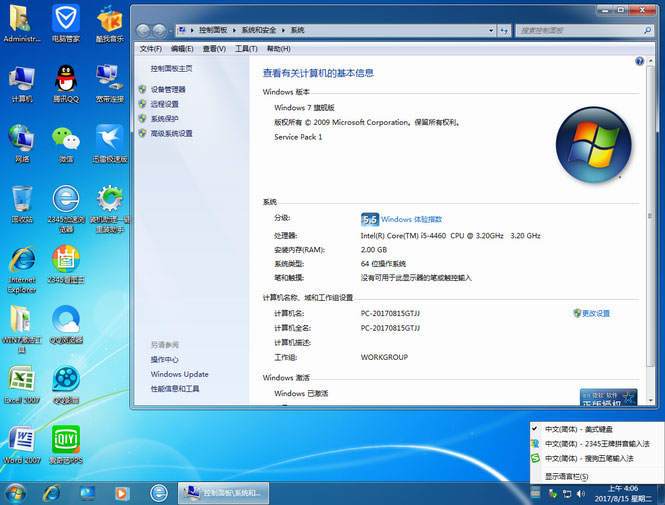
Task: Launch Internet Explorer from the taskbar
Action: tap(52, 494)
